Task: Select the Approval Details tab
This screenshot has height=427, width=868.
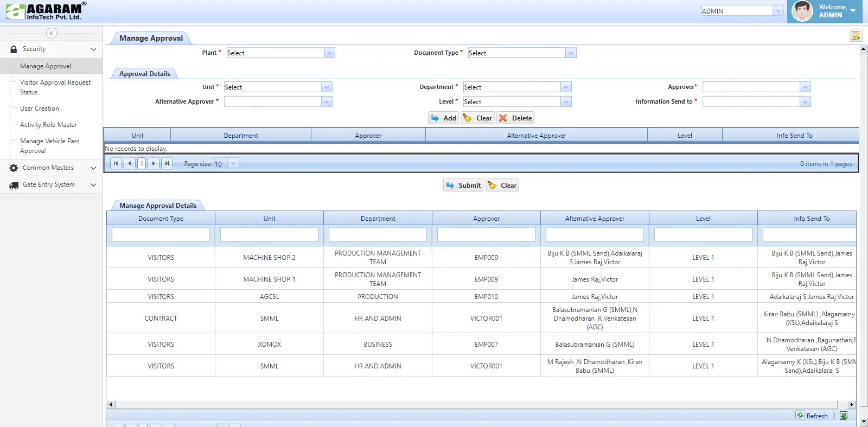Action: 144,74
